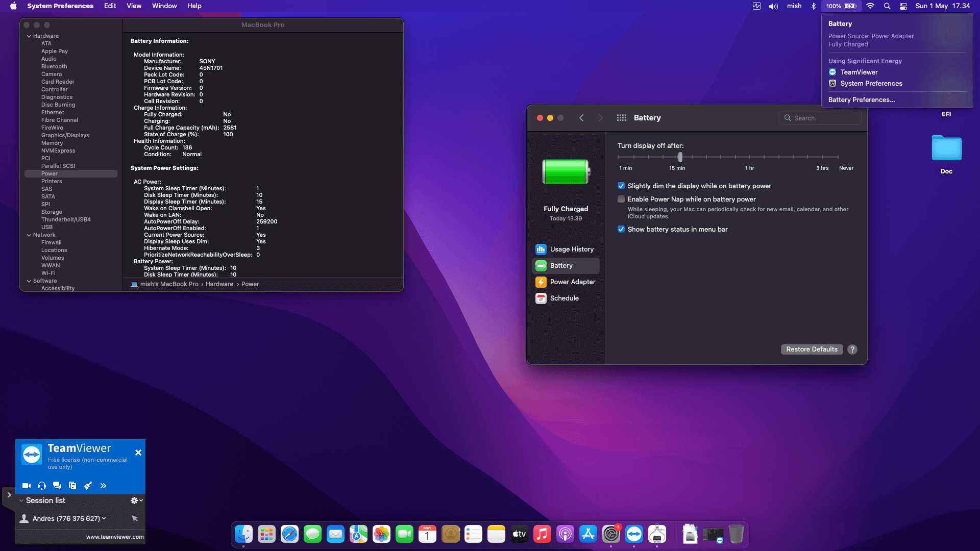980x551 pixels.
Task: Select Wi-Fi under Network in System Information
Action: (x=48, y=273)
